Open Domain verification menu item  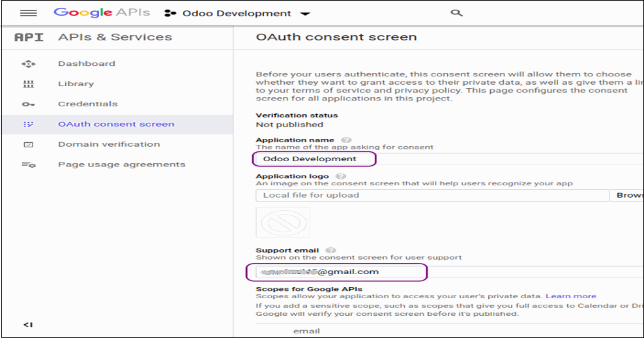[109, 144]
